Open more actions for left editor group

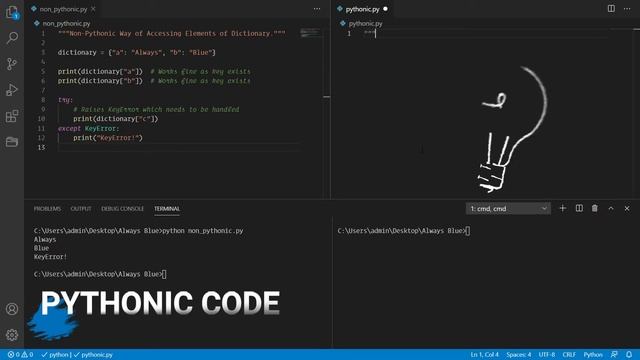[x=317, y=9]
